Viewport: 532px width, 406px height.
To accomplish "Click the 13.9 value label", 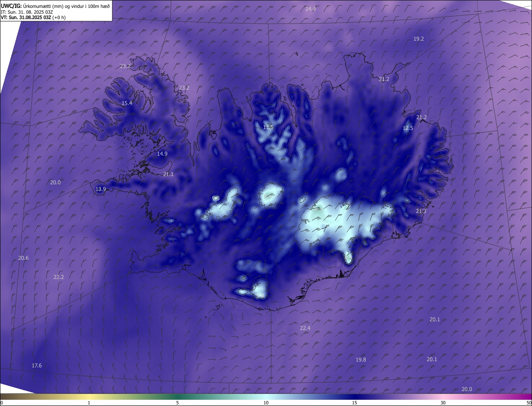I will click(x=101, y=189).
